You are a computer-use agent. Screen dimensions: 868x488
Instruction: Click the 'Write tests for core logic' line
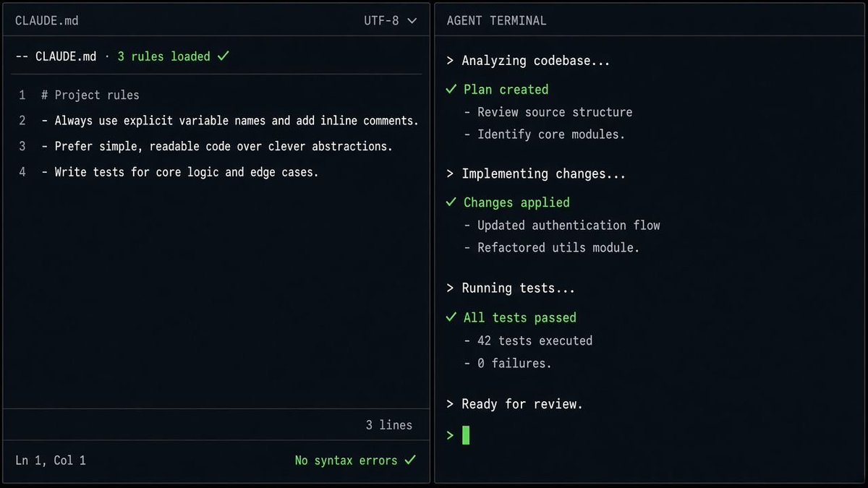pyautogui.click(x=180, y=172)
